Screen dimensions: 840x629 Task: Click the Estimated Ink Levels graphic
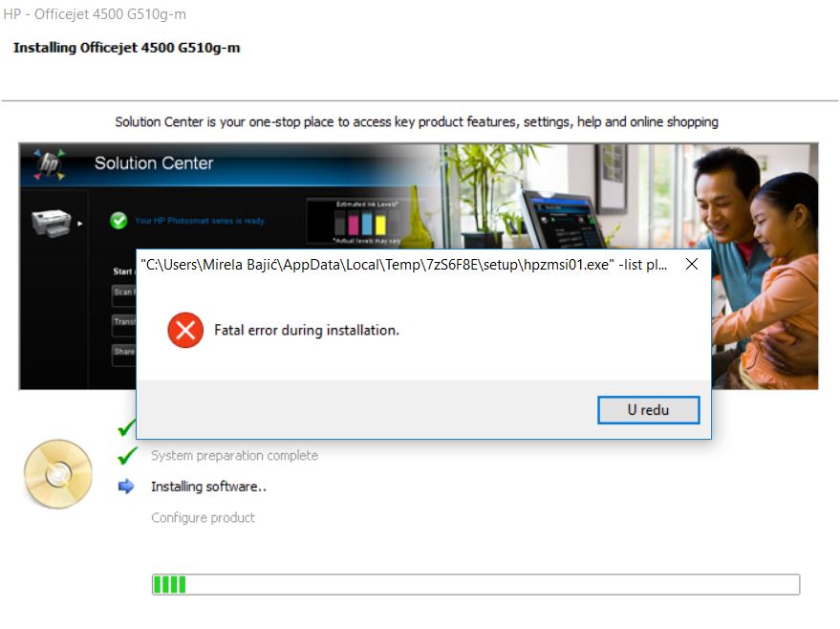pyautogui.click(x=367, y=222)
